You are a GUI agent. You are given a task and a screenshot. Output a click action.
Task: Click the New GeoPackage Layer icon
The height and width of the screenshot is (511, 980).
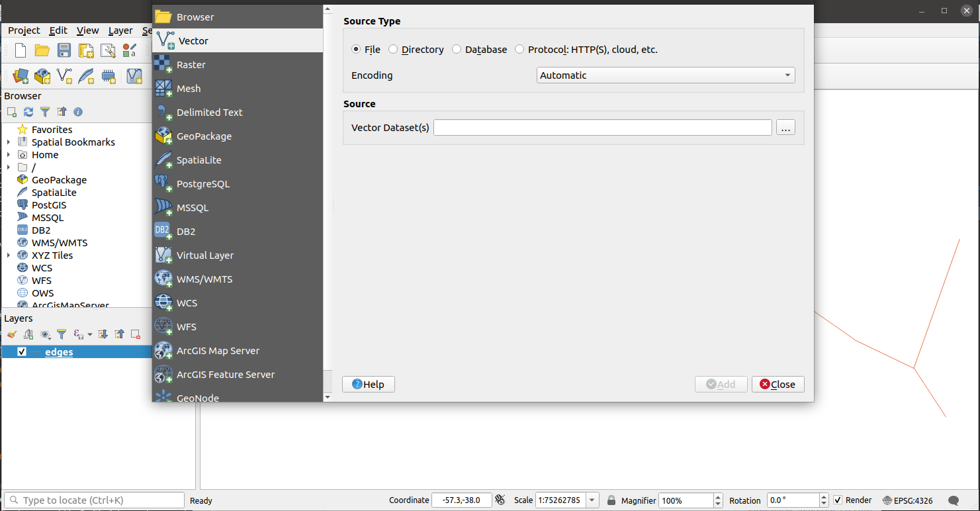pos(42,76)
